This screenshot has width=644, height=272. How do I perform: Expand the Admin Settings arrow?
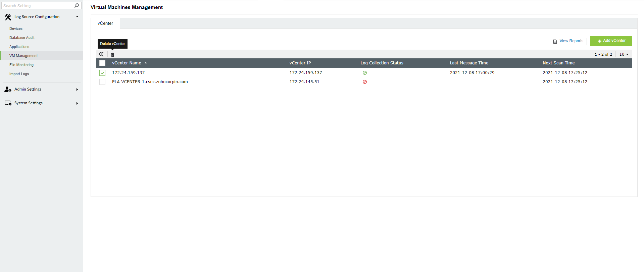(77, 90)
